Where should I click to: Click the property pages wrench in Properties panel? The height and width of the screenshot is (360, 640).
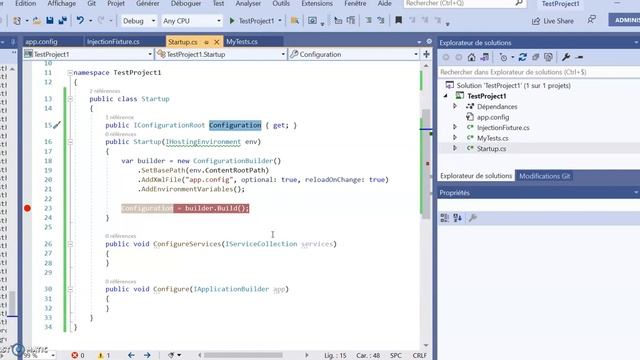tap(472, 218)
